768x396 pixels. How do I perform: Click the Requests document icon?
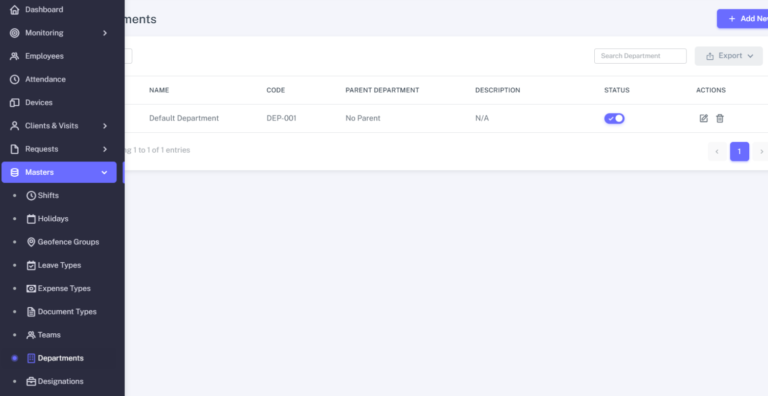(15, 149)
